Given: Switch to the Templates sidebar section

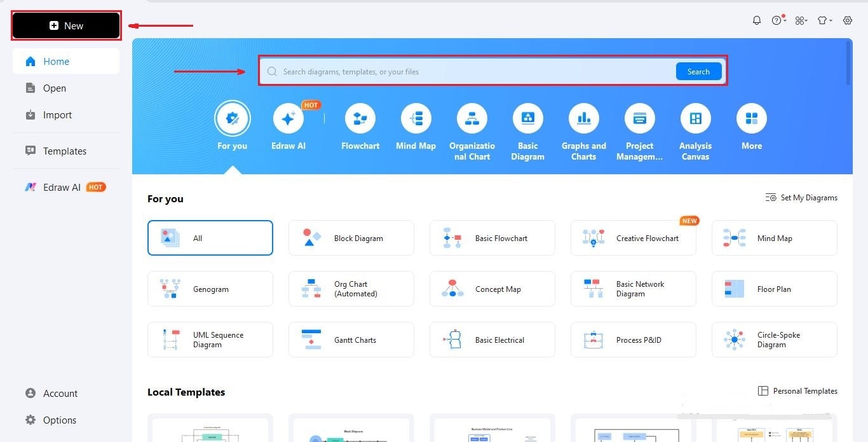Looking at the screenshot, I should point(64,151).
